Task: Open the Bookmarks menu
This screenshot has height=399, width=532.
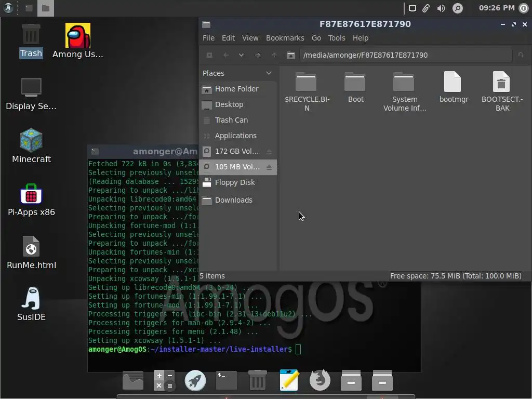Action: 285,38
